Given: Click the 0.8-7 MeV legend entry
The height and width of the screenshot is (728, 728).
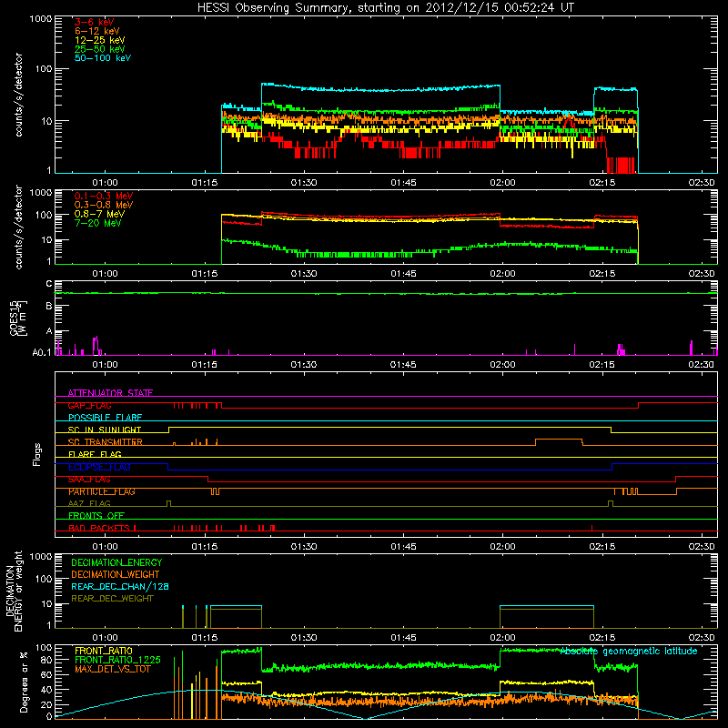Looking at the screenshot, I should (x=99, y=214).
